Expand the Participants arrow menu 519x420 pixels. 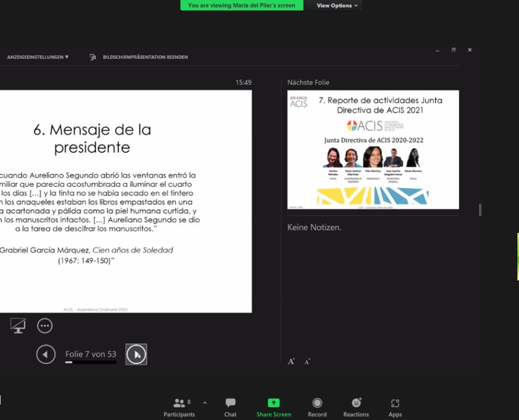(205, 403)
